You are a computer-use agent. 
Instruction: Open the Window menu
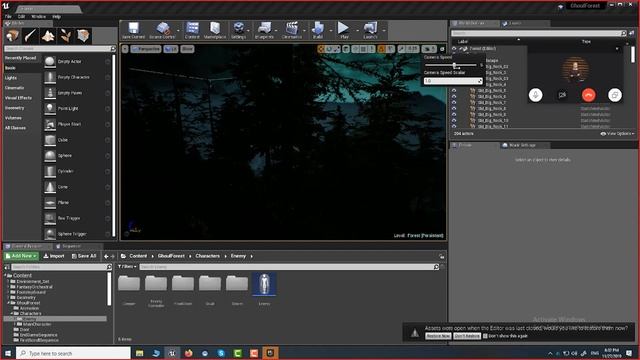click(39, 17)
